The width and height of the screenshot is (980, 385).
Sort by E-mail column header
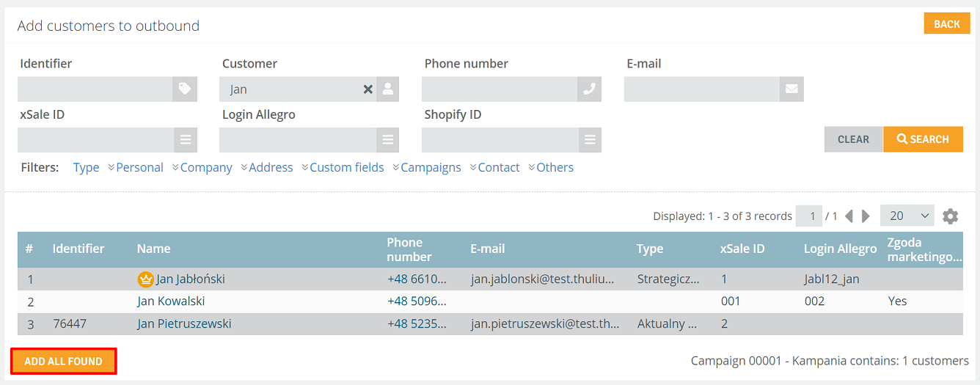pos(488,249)
